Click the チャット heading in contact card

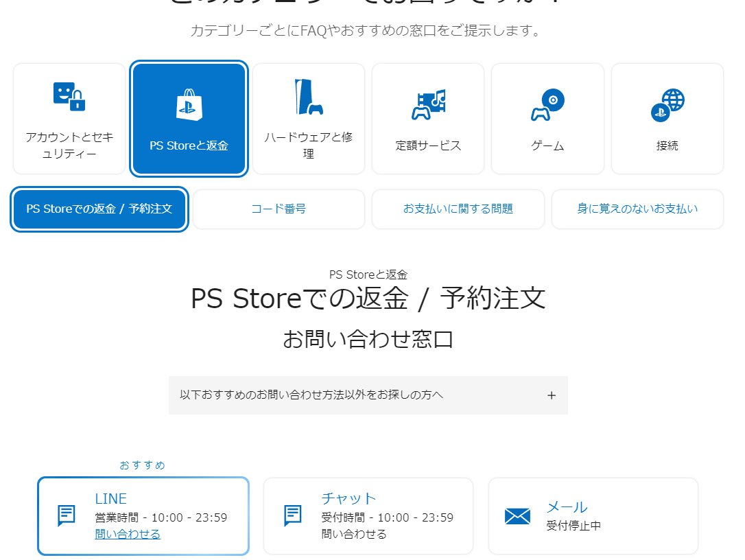coord(348,498)
